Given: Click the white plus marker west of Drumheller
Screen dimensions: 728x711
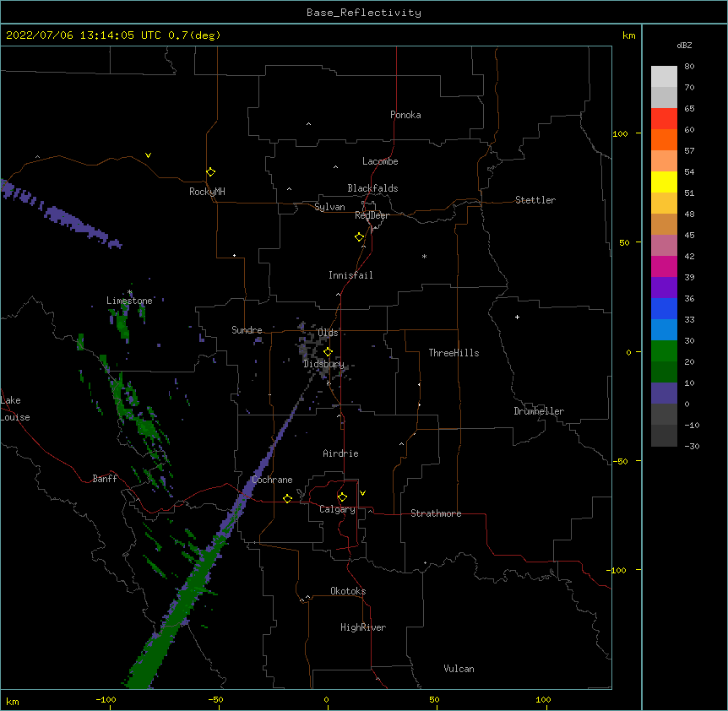Looking at the screenshot, I should coord(517,317).
